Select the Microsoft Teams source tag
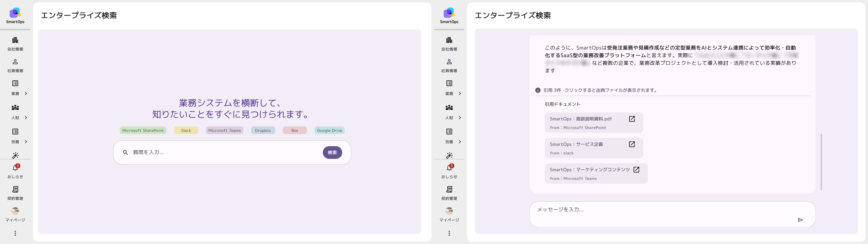 [x=224, y=131]
